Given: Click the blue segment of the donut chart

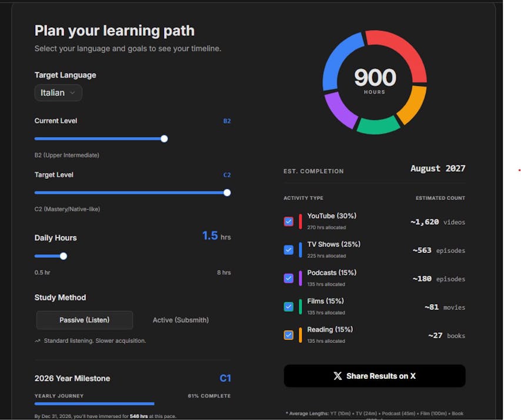Looking at the screenshot, I should click(x=339, y=60).
